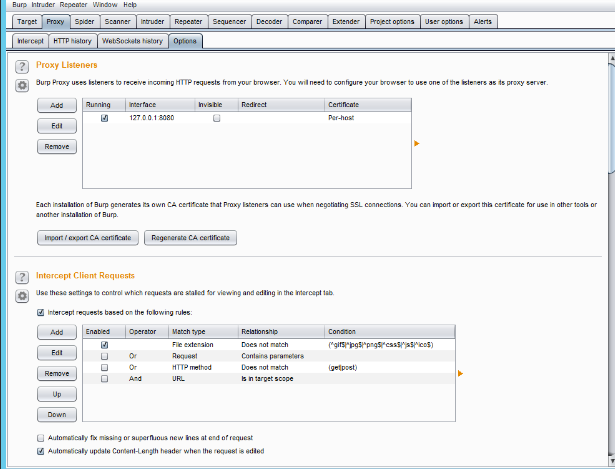
Task: Switch to the Comparer tab
Action: (307, 22)
